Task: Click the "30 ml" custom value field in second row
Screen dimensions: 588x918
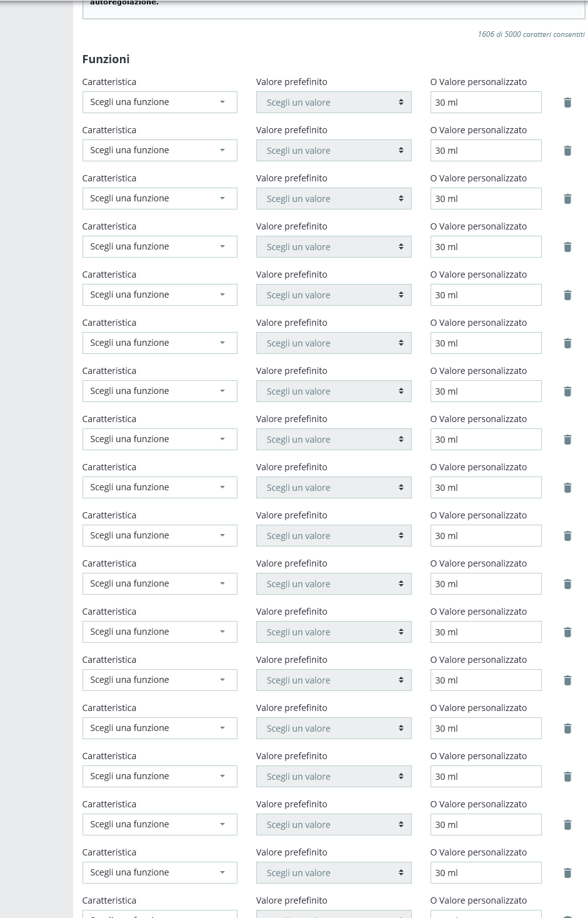Action: (x=486, y=151)
